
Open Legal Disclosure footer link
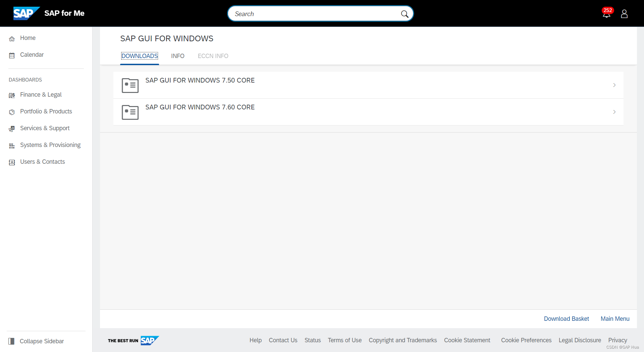580,340
